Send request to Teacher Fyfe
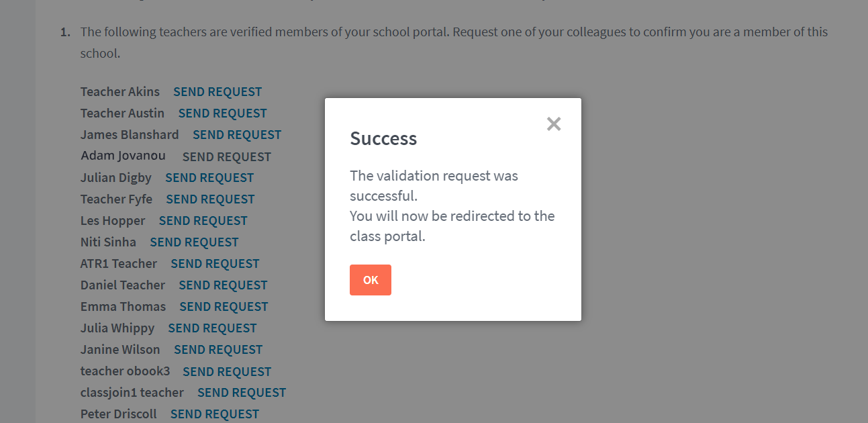The width and height of the screenshot is (868, 423). click(210, 199)
